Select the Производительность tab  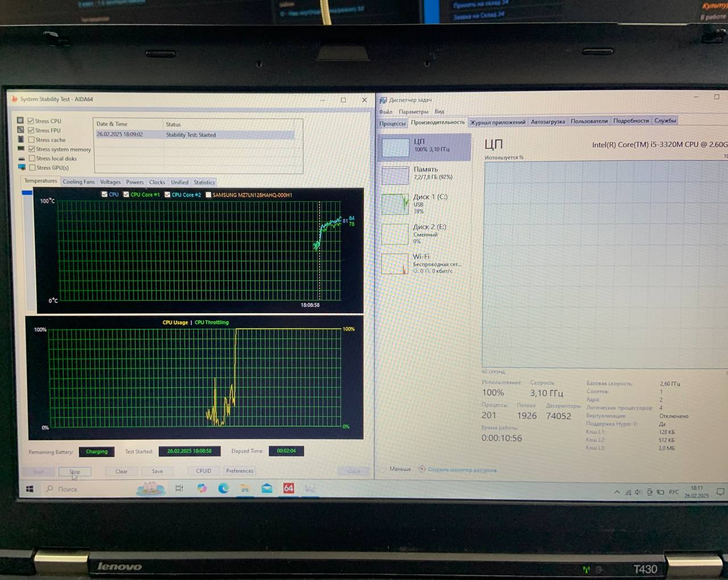(x=437, y=122)
